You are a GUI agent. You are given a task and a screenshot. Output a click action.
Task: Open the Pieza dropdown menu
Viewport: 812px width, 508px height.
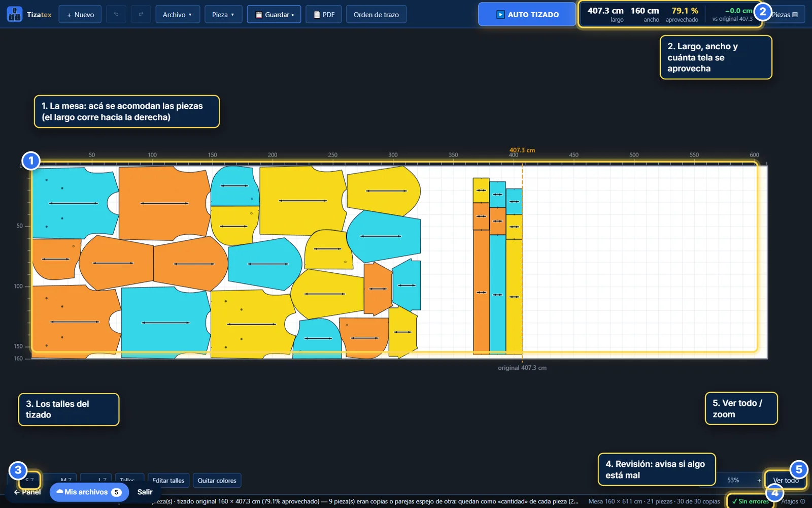pyautogui.click(x=223, y=15)
